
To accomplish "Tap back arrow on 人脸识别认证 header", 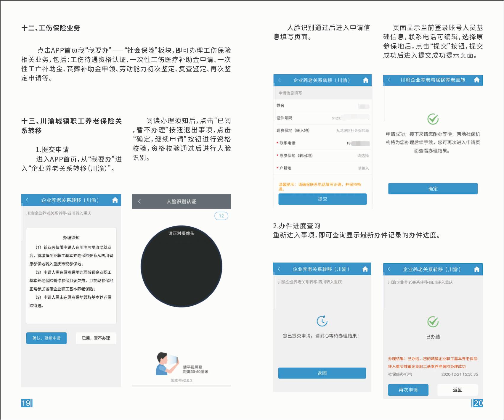I will pos(139,202).
